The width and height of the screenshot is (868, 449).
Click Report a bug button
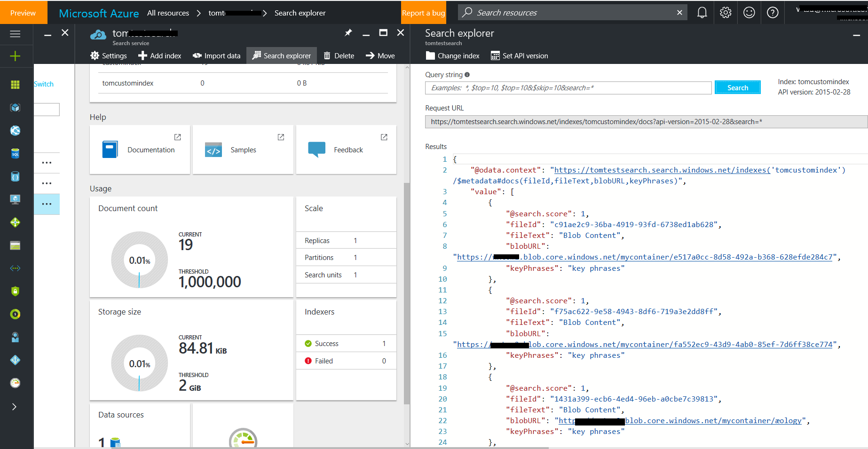coord(423,13)
